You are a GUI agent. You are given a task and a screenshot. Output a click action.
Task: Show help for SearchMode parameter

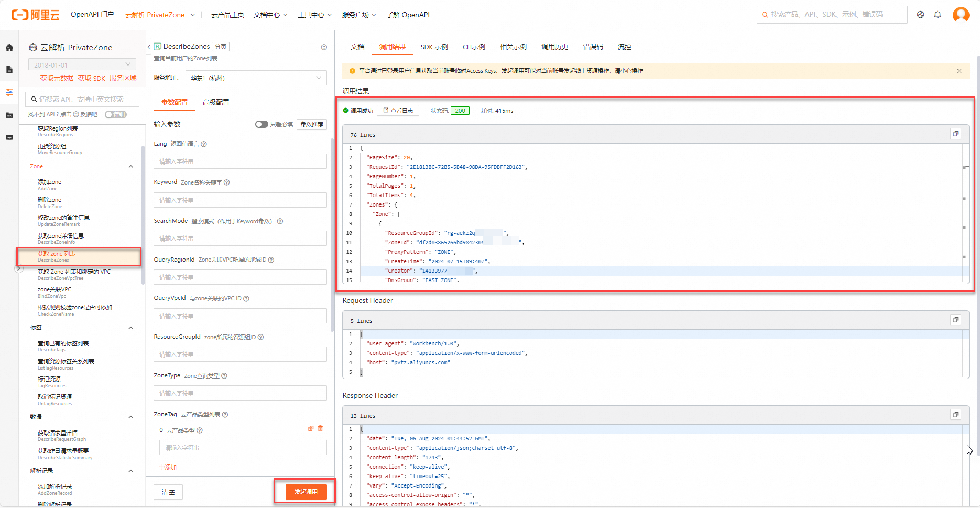[280, 221]
